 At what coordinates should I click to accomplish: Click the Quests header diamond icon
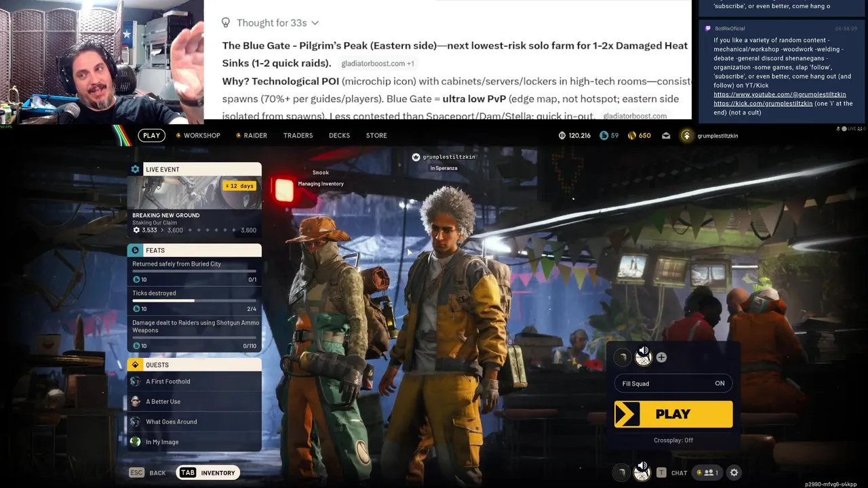point(135,365)
